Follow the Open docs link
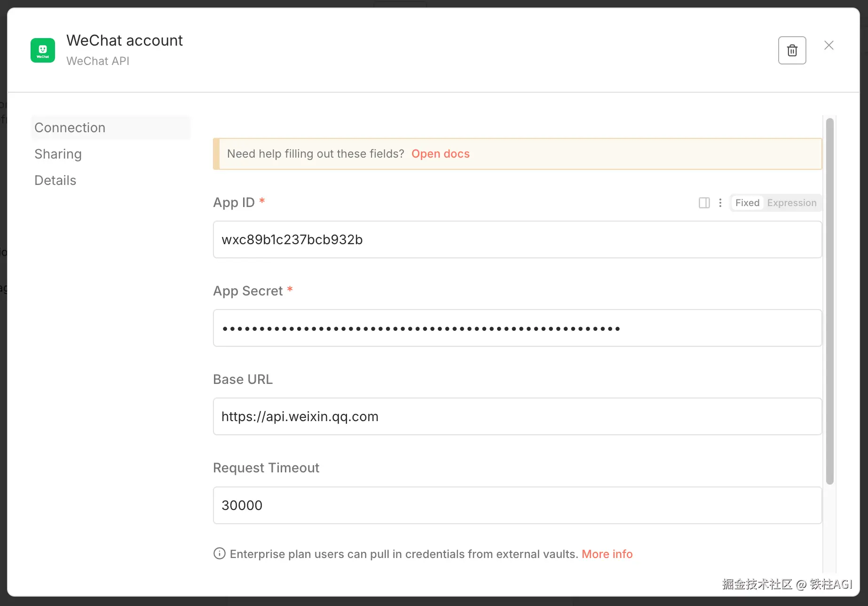 click(440, 154)
